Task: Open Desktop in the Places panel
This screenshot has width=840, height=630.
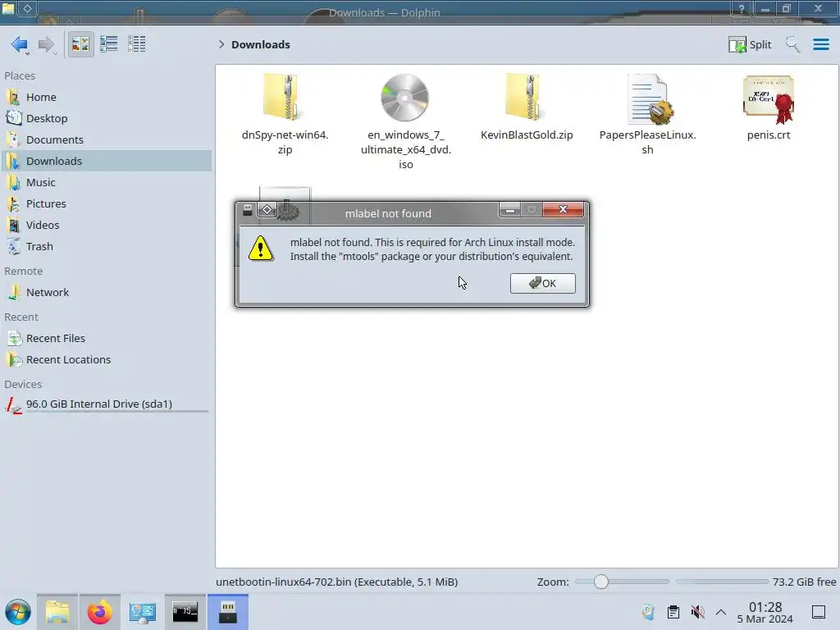Action: [x=107, y=118]
